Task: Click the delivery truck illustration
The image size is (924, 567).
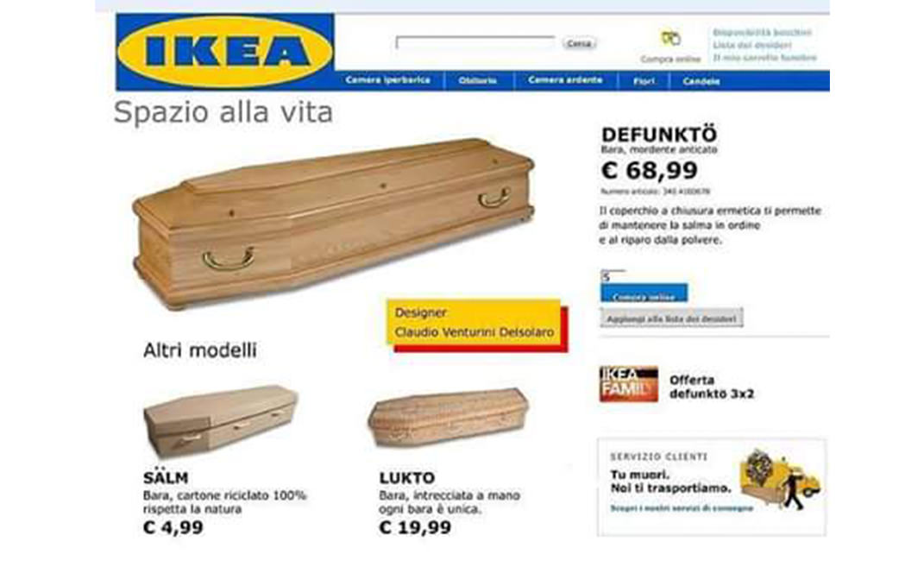Action: pyautogui.click(x=780, y=480)
